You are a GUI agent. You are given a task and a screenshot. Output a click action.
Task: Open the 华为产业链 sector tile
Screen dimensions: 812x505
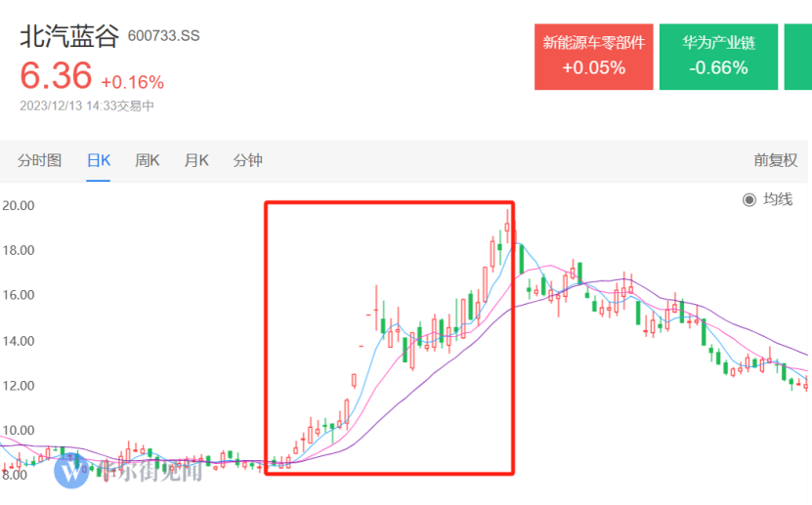(x=718, y=57)
